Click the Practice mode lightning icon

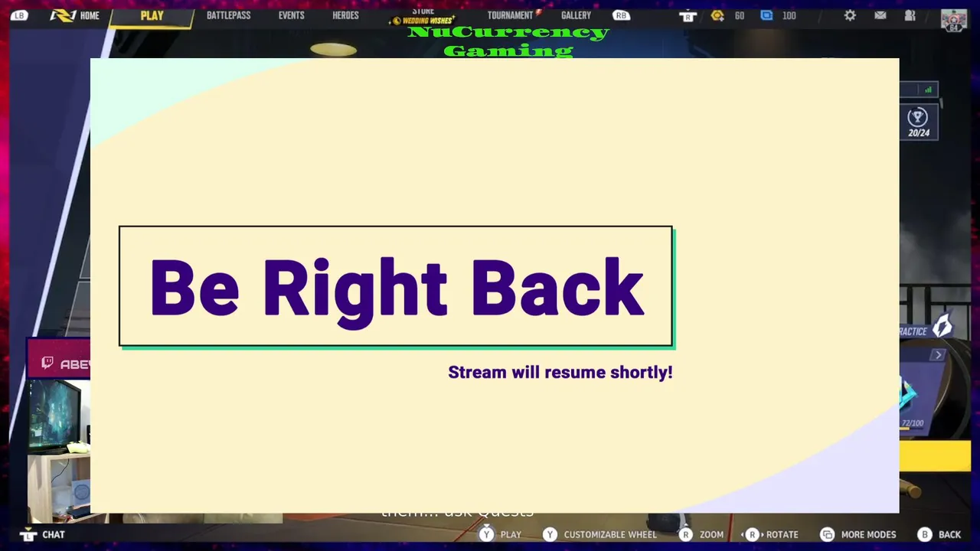click(942, 325)
